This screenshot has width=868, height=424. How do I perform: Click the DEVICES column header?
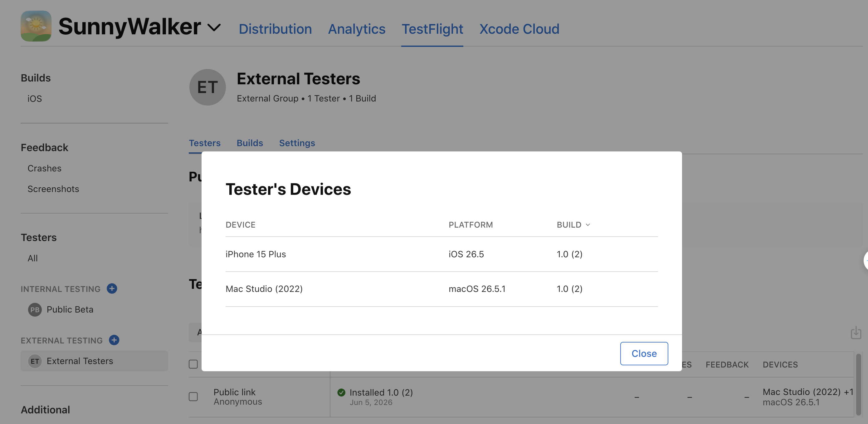[780, 364]
